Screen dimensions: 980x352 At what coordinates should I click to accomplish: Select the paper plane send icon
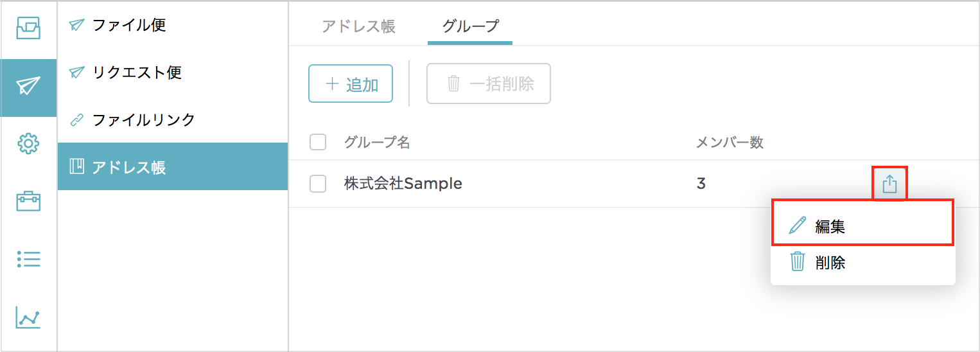(x=28, y=87)
